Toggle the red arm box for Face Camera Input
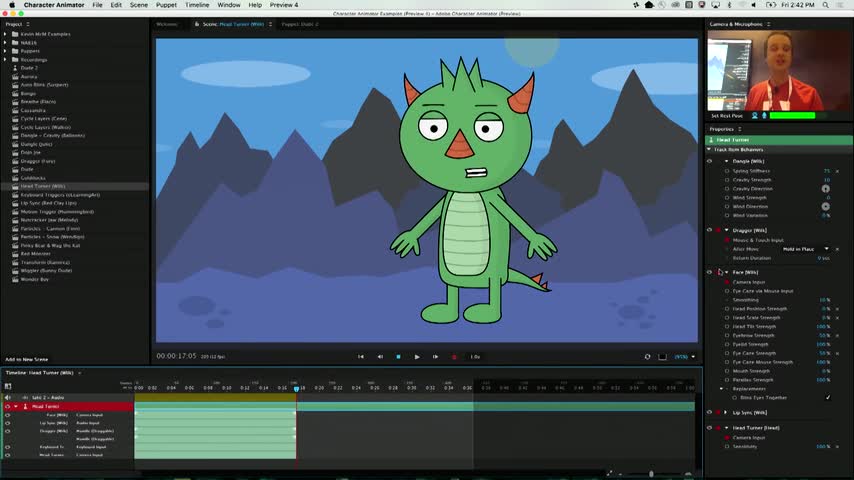 (727, 282)
